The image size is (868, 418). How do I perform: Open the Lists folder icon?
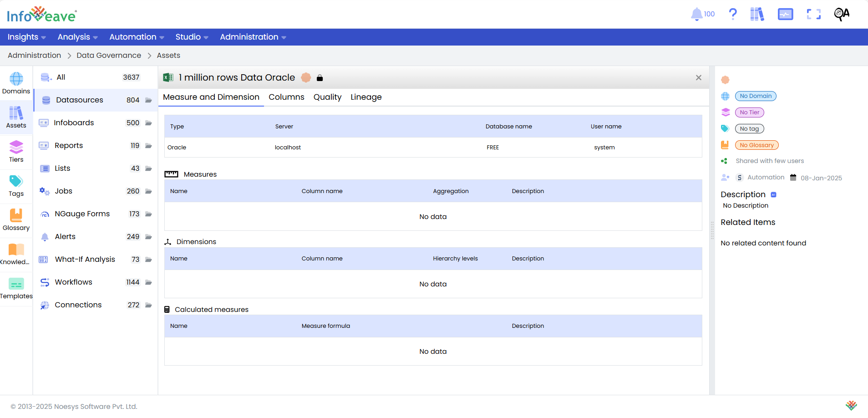click(x=148, y=168)
